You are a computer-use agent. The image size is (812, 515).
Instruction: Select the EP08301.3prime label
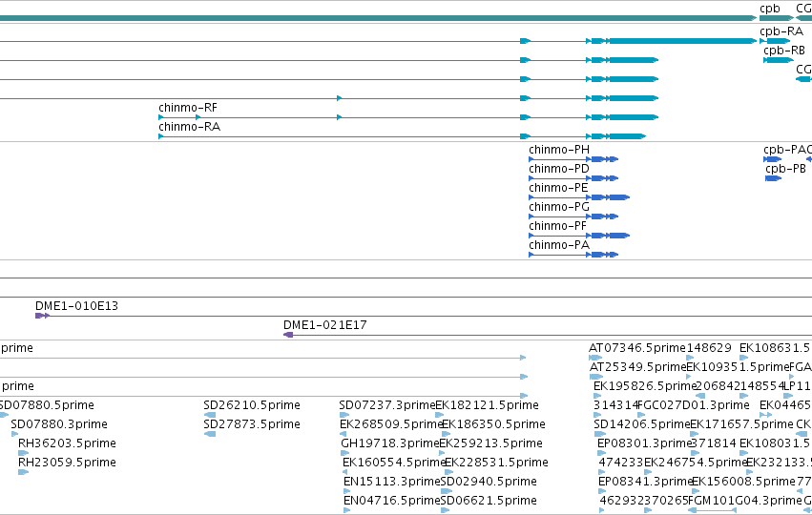coord(645,443)
